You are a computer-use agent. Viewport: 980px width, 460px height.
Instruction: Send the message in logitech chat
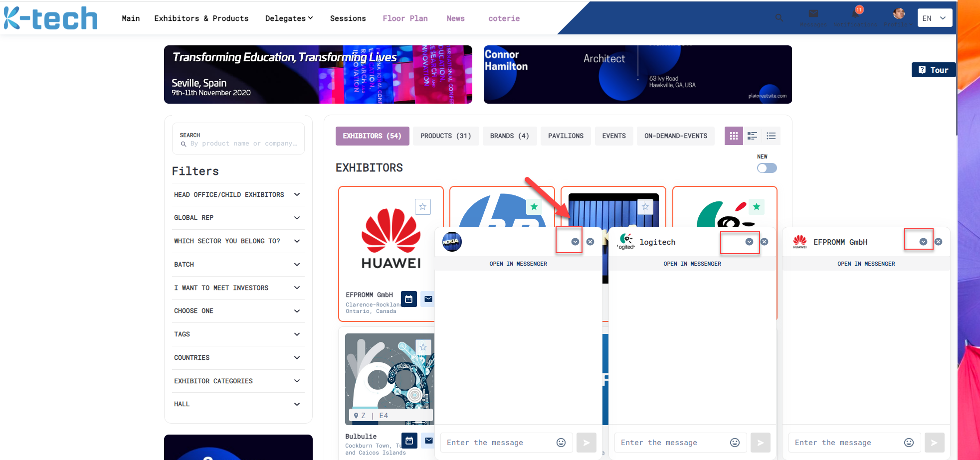click(x=761, y=443)
